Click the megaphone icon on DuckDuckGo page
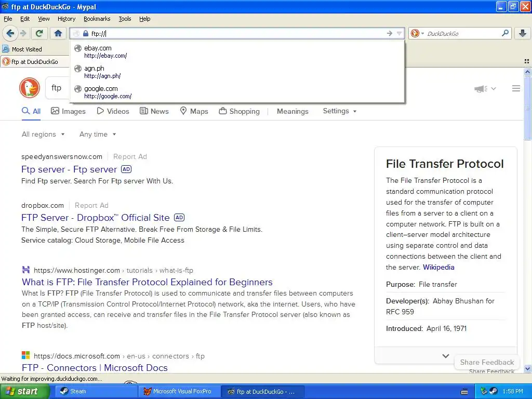Screen dimensions: 532x399 481,89
